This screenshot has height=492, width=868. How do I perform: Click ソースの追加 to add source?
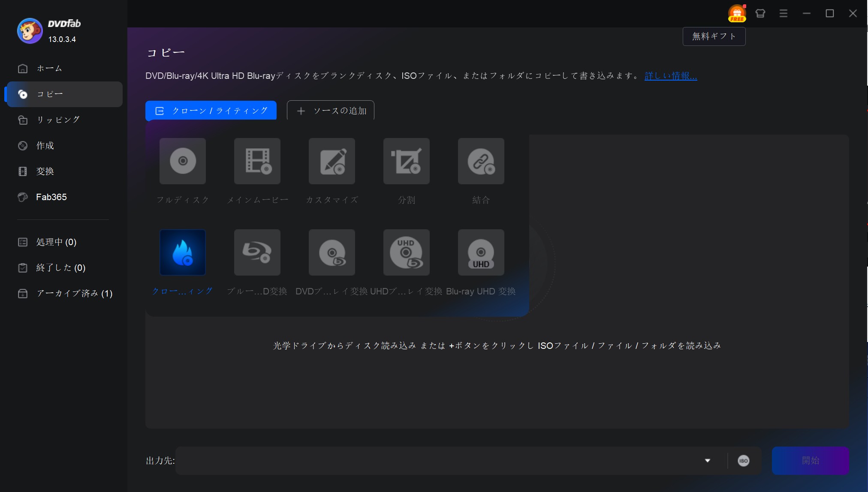tap(331, 111)
